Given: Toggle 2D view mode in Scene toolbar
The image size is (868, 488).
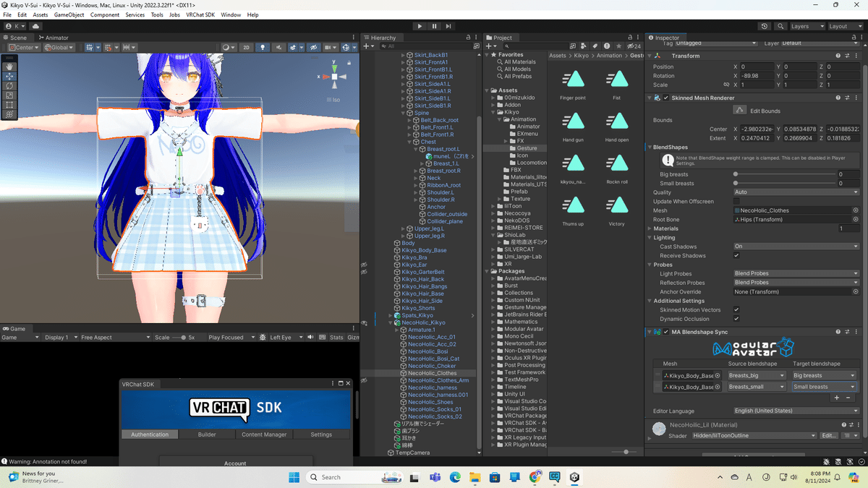Looking at the screenshot, I should pos(246,47).
